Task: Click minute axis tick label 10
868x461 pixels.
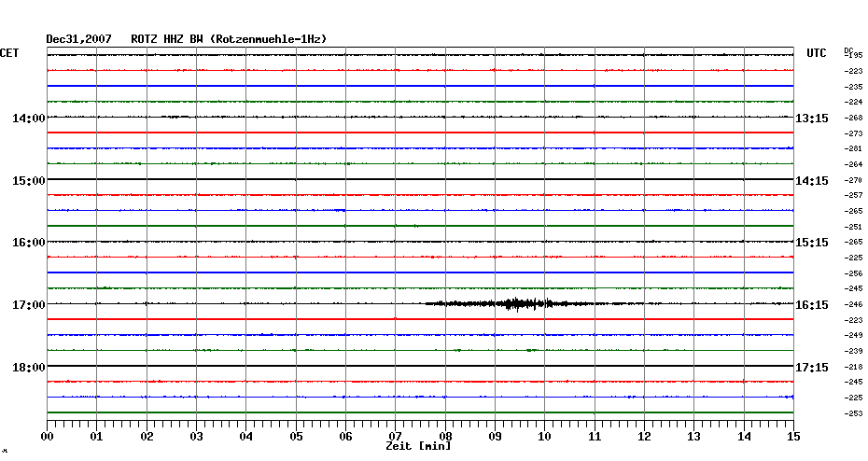Action: (545, 437)
